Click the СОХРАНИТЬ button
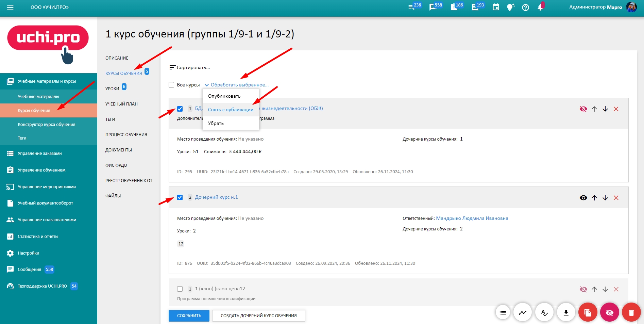 coord(189,316)
